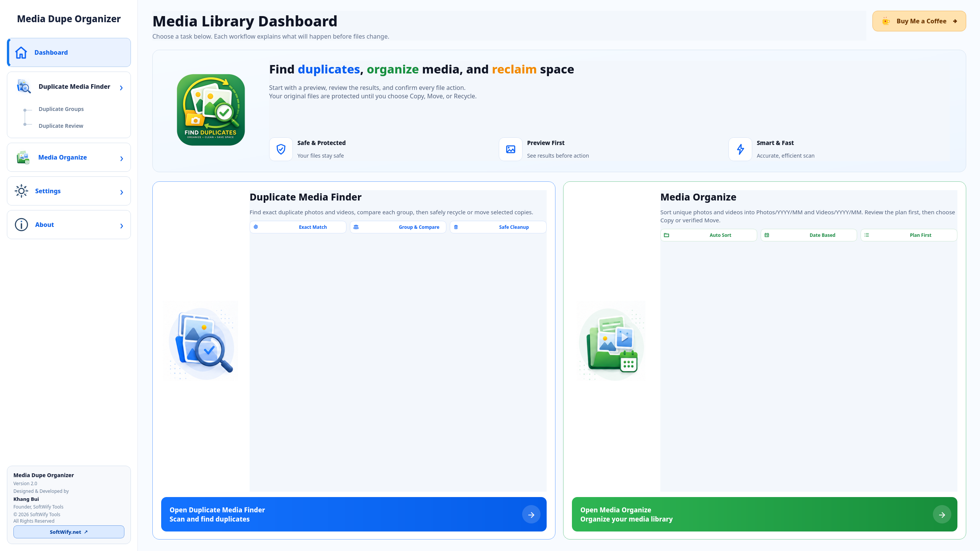The width and height of the screenshot is (980, 551).
Task: Click the Media Organize card illustration
Action: click(612, 341)
